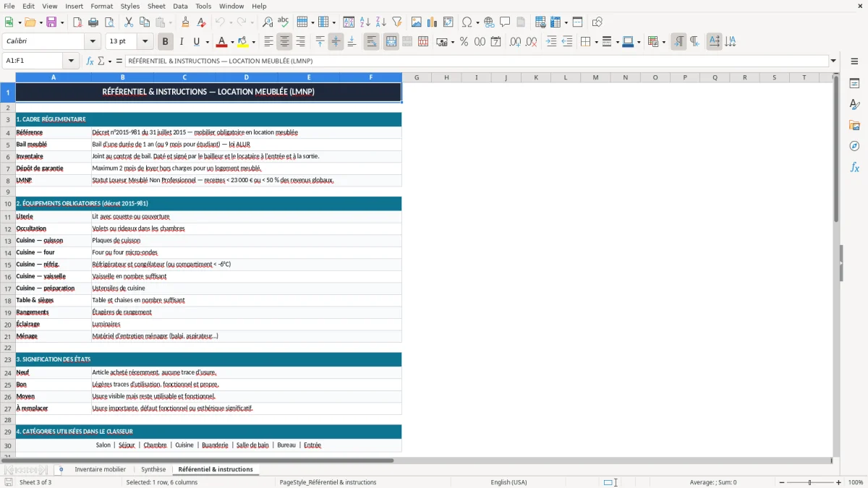The height and width of the screenshot is (488, 868).
Task: Click the status bar zoom slider
Action: [x=809, y=482]
